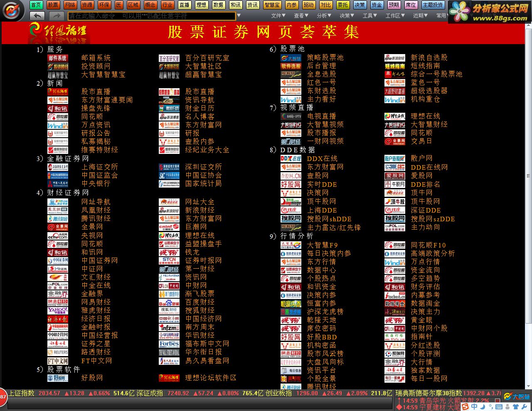The width and height of the screenshot is (532, 411).
Task: Click the Baidu logo next to 百度财经
Action: tap(169, 302)
